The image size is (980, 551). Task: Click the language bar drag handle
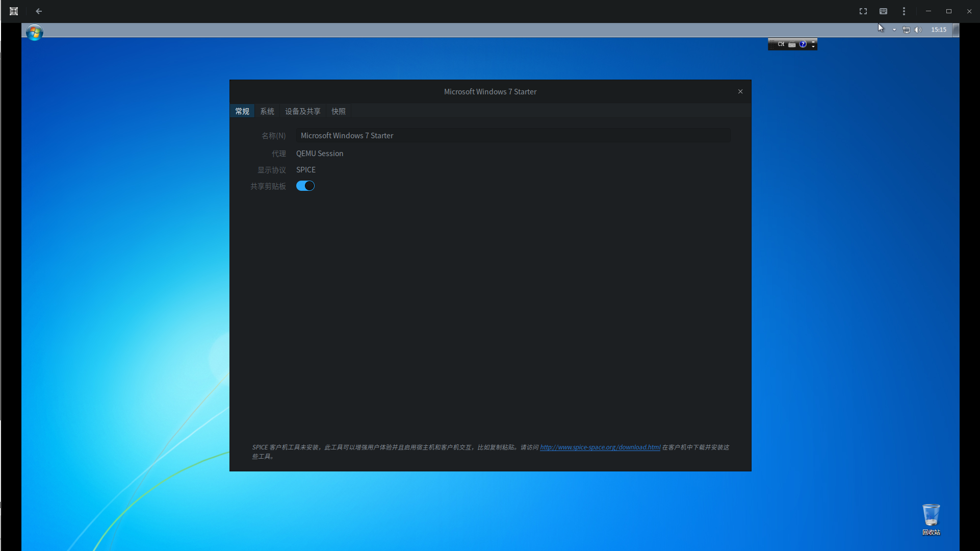pyautogui.click(x=771, y=44)
